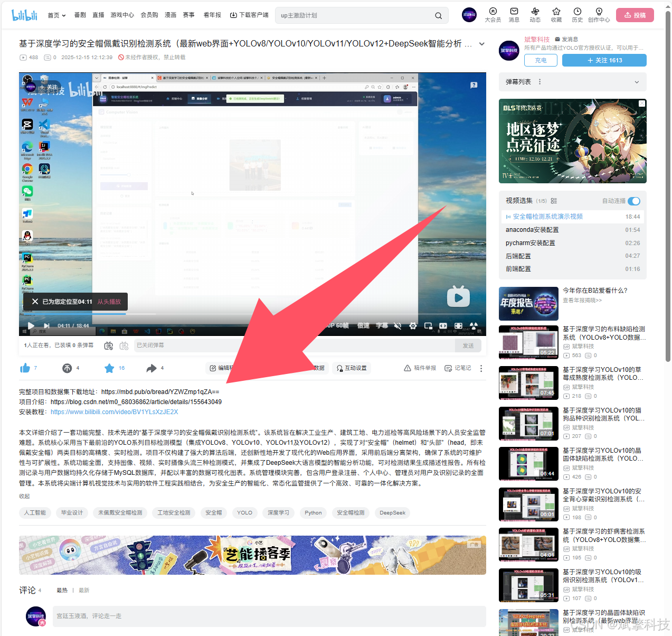672x636 pixels.
Task: Click the YOLO tag
Action: 244,513
